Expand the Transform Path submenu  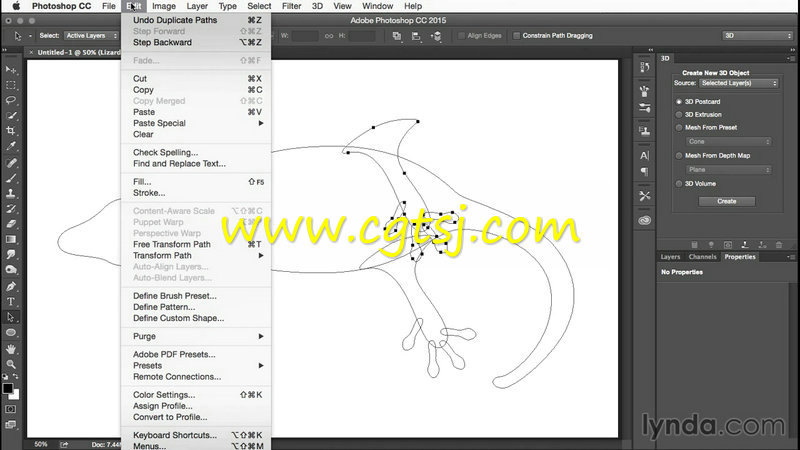coord(196,255)
